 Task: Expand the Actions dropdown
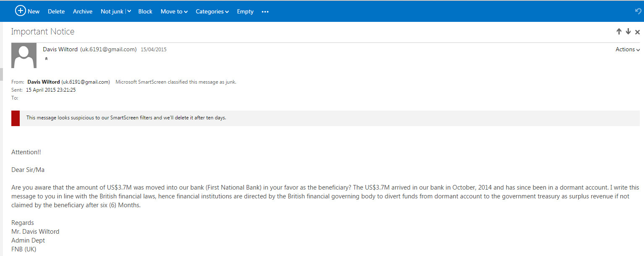[x=627, y=50]
